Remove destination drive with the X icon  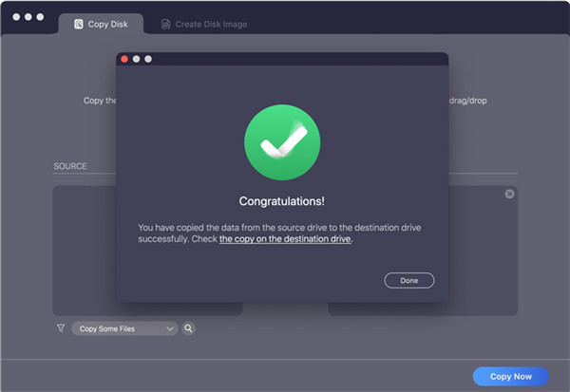click(509, 194)
